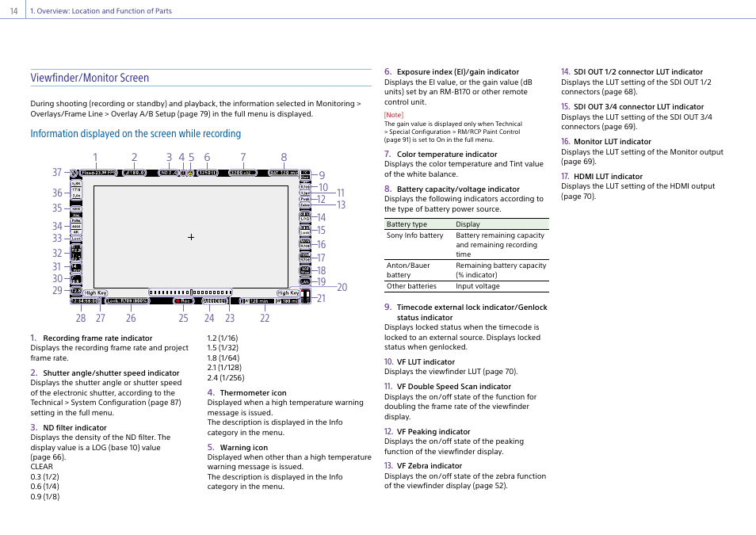The width and height of the screenshot is (756, 535).
Task: Open page 70 link under HDMI LUT indicator
Action: pos(578,197)
